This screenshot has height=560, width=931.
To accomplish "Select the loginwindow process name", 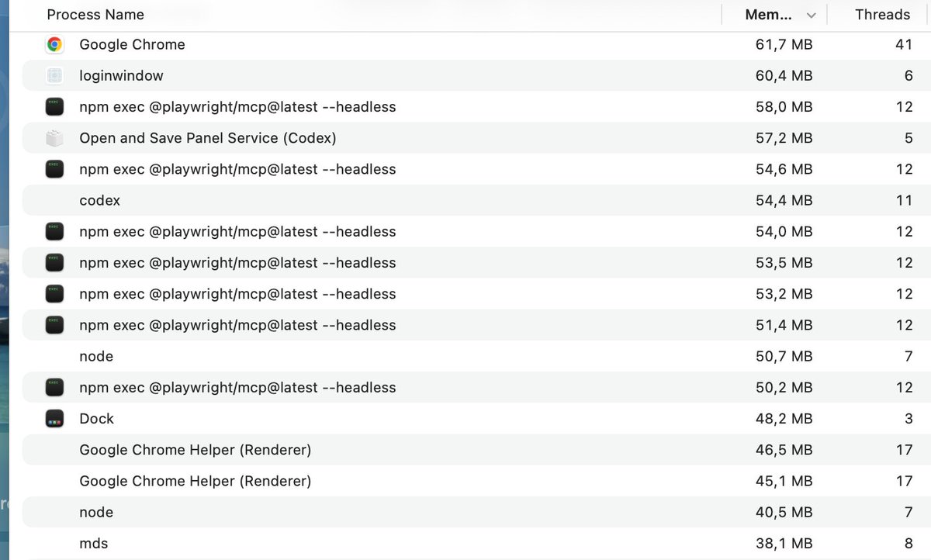I will [x=121, y=75].
